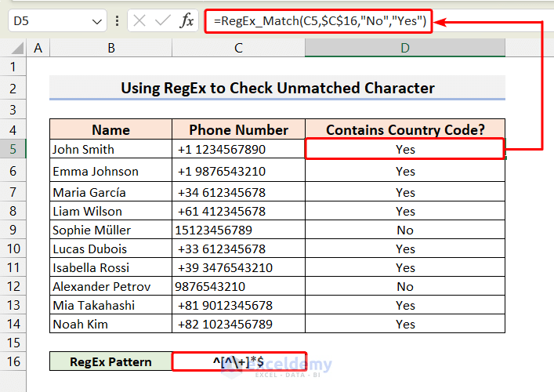Select column D header

pyautogui.click(x=405, y=48)
